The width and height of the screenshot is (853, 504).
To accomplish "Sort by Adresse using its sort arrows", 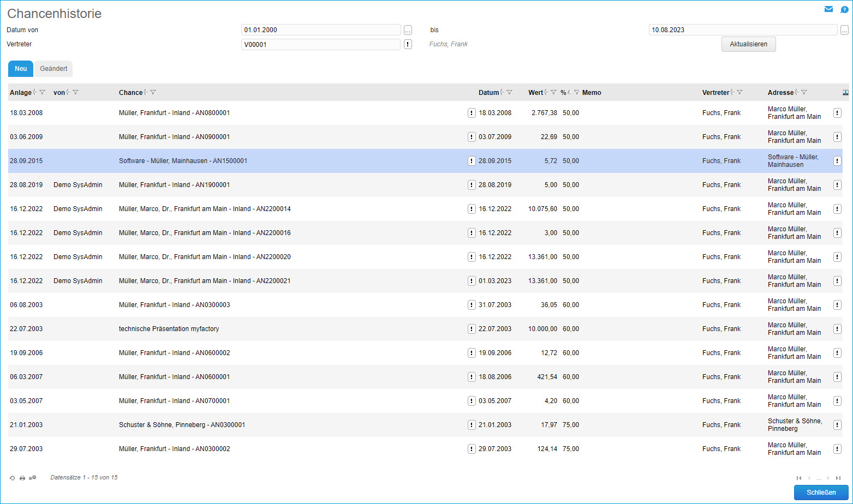I will (x=797, y=93).
